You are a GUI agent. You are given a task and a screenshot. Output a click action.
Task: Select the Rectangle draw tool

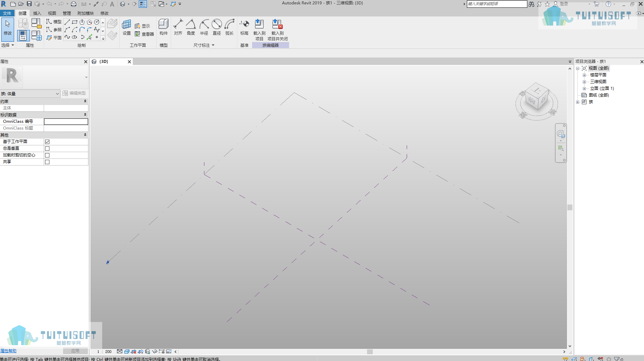tap(75, 22)
